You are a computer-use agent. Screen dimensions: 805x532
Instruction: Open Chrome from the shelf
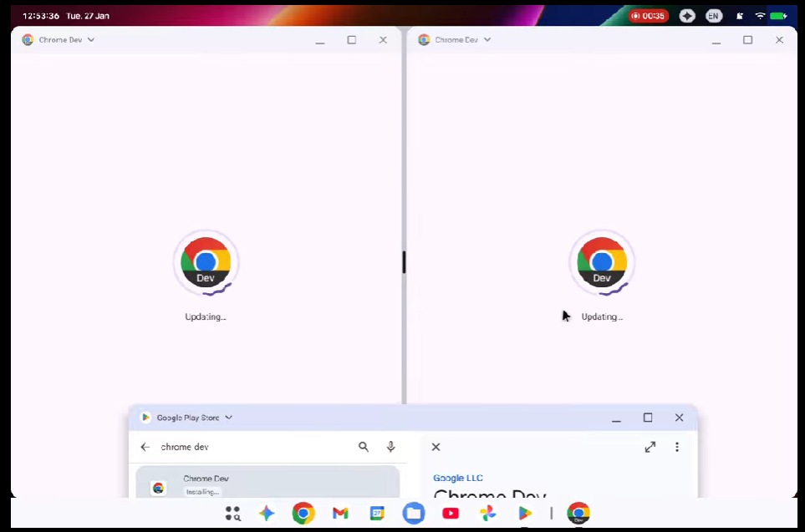click(303, 513)
